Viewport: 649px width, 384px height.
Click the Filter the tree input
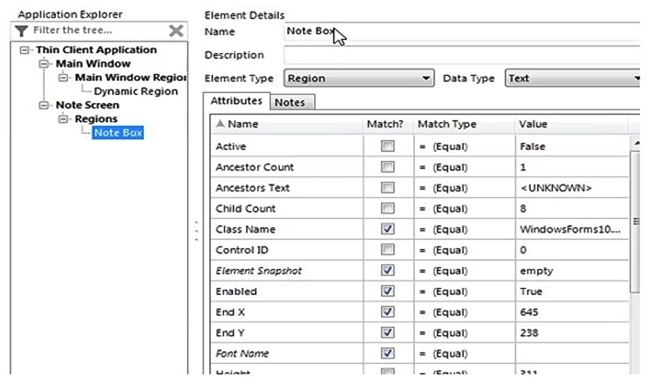tap(99, 30)
